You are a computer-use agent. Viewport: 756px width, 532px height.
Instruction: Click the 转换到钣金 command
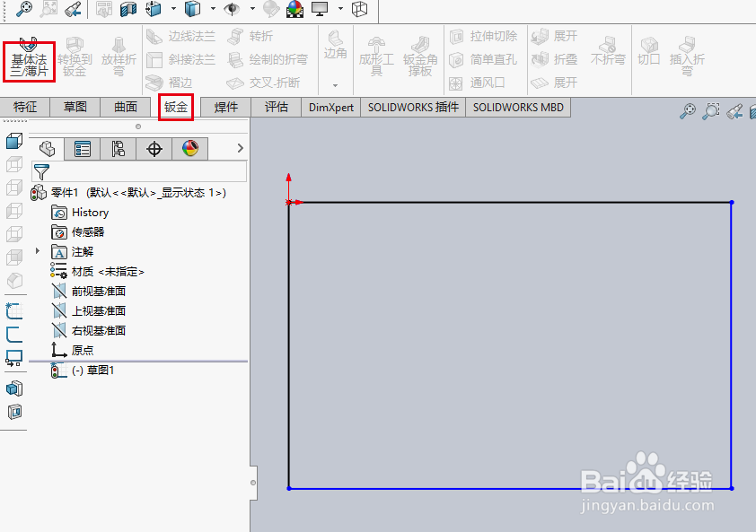[75, 58]
